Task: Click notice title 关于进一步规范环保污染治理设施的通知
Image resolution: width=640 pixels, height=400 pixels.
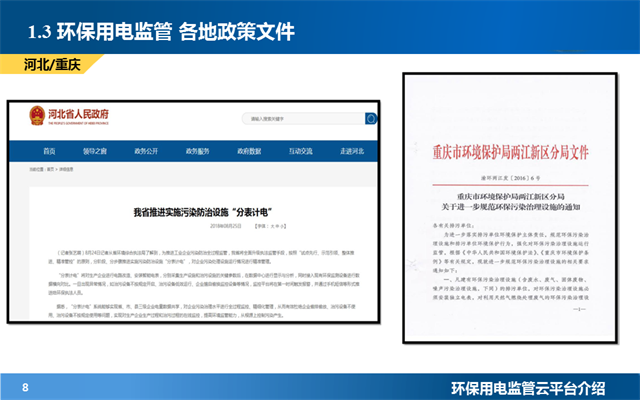Action: [x=510, y=207]
